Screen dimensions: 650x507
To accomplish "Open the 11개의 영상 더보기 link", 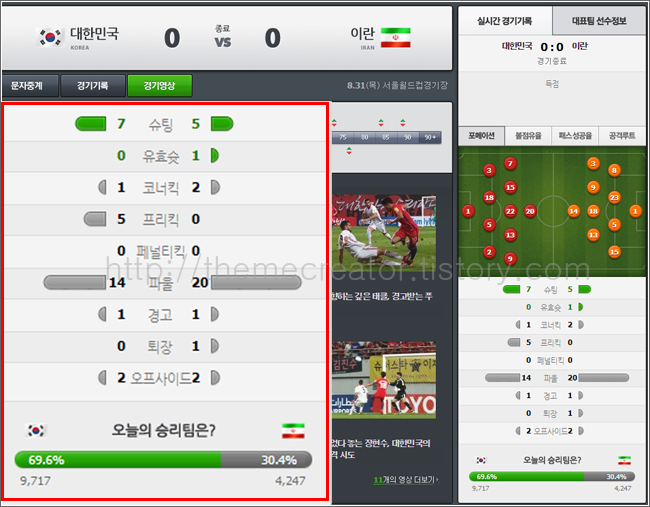I will [405, 480].
